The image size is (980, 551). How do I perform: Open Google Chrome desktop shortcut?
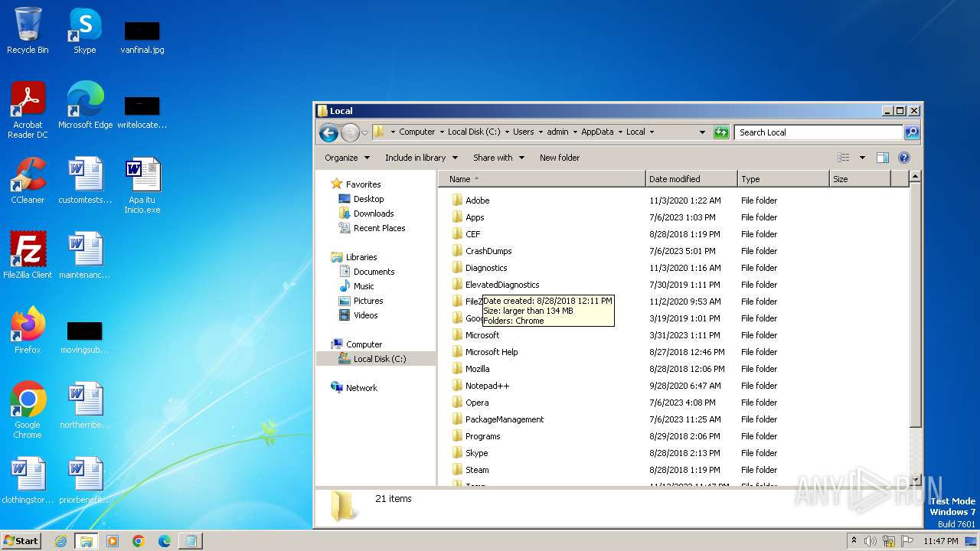28,410
